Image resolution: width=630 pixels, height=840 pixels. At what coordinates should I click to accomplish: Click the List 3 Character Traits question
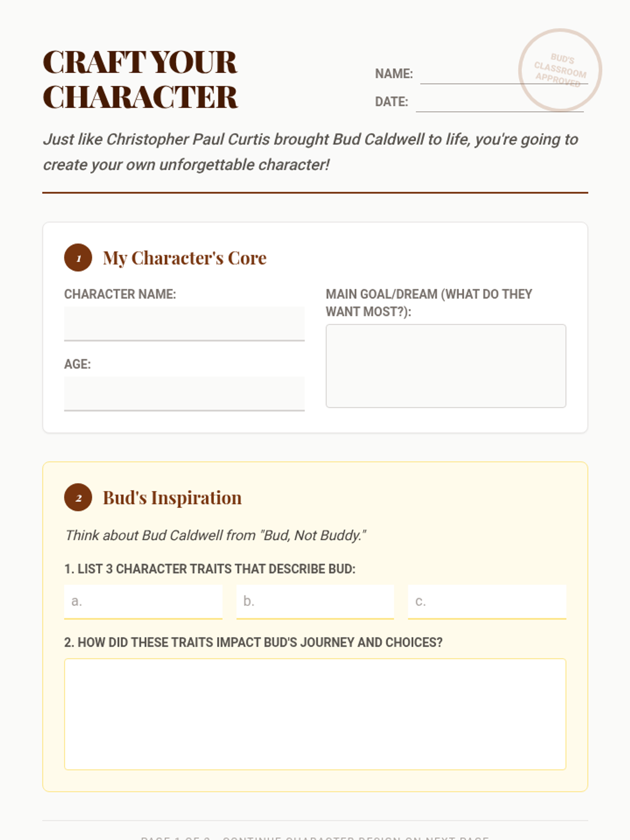coord(210,569)
